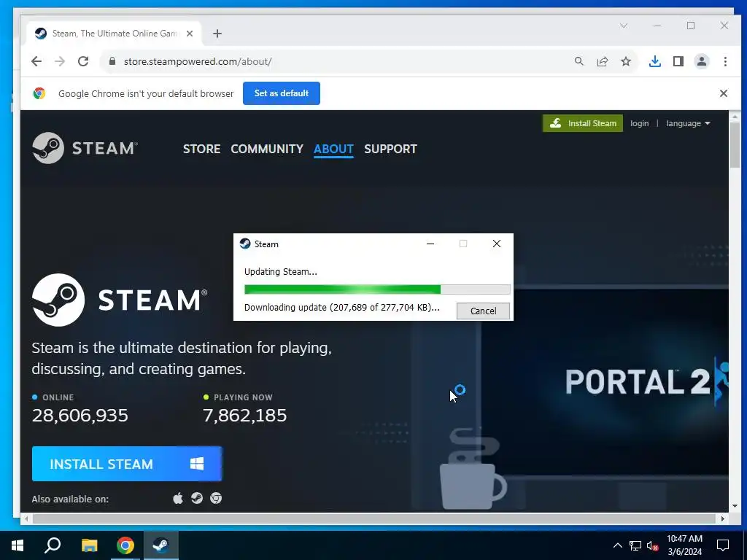Open the COMMUNITY menu
The width and height of the screenshot is (747, 560).
[267, 149]
